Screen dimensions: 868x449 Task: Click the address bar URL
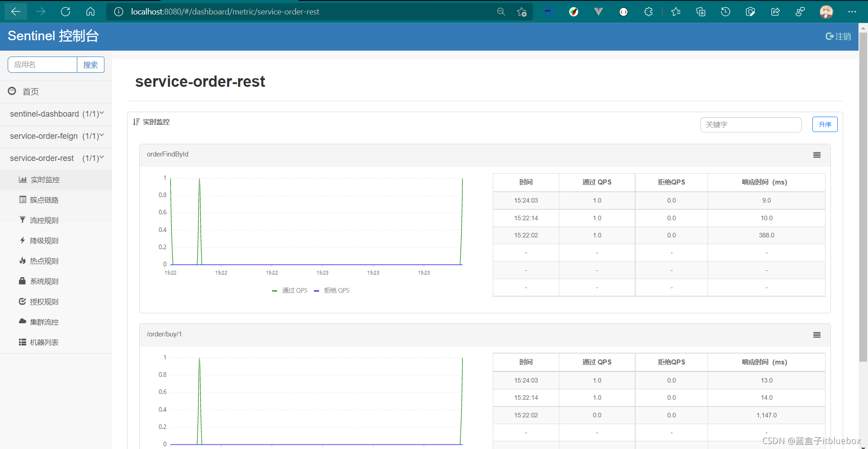pyautogui.click(x=225, y=12)
